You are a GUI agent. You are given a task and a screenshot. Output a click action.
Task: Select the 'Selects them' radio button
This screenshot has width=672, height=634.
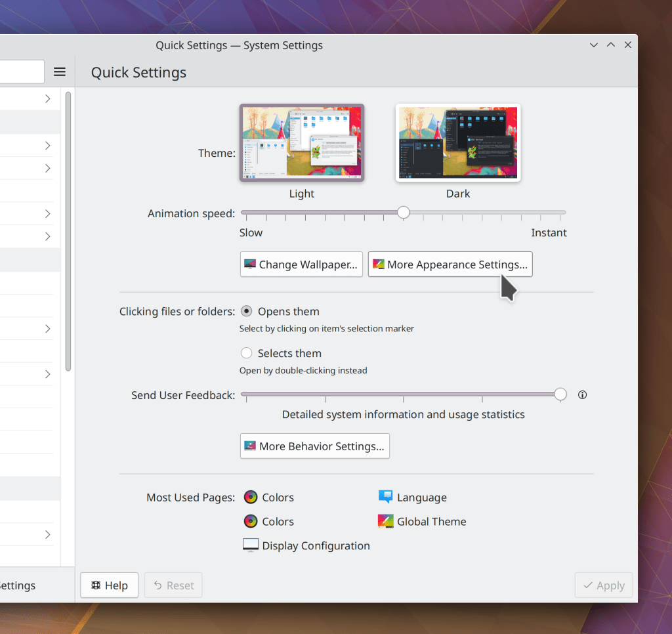[246, 352]
